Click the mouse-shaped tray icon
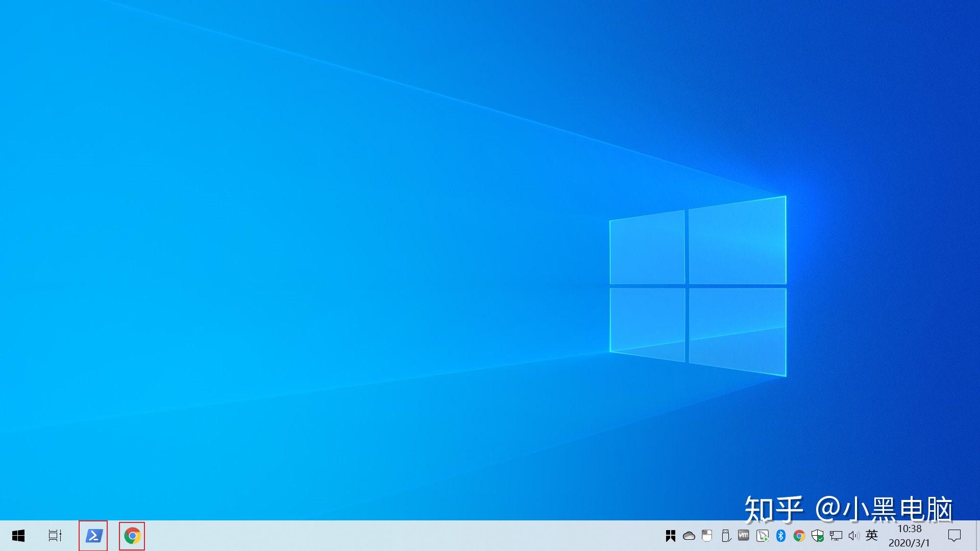980x551 pixels. click(707, 536)
